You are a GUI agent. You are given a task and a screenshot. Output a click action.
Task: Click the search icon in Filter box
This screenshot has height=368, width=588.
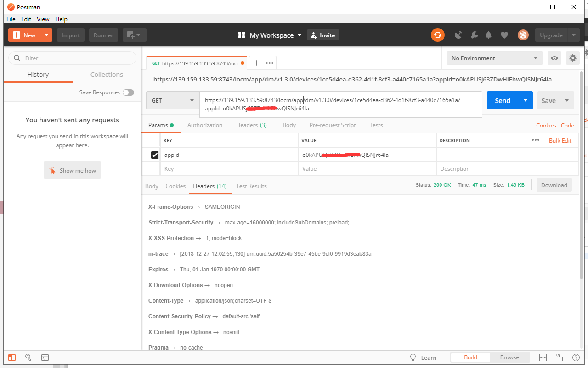click(17, 58)
